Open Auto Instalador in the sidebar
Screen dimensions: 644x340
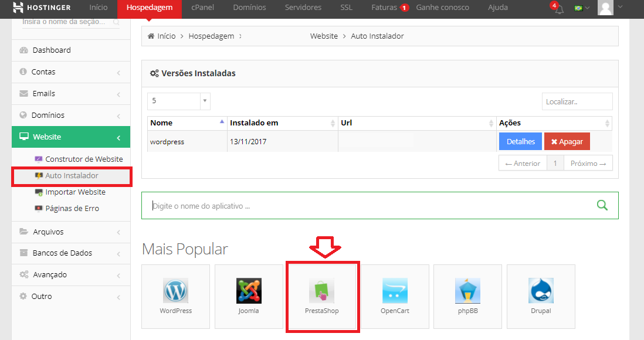coord(72,176)
